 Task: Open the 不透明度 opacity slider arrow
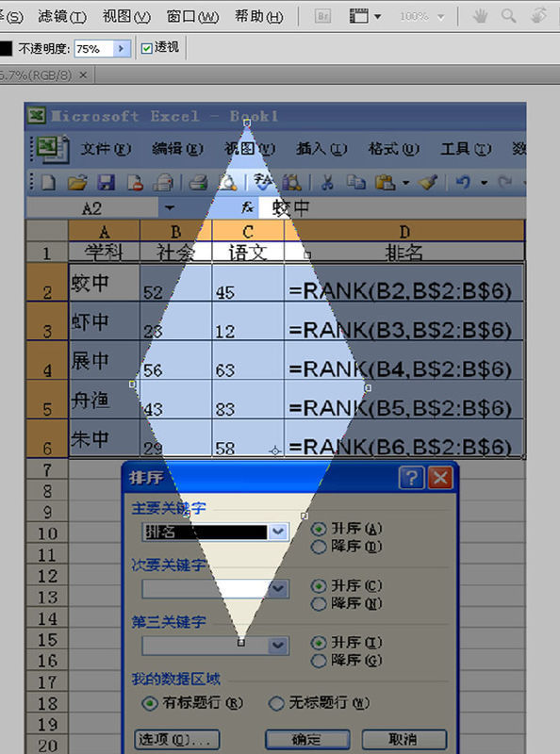point(122,49)
